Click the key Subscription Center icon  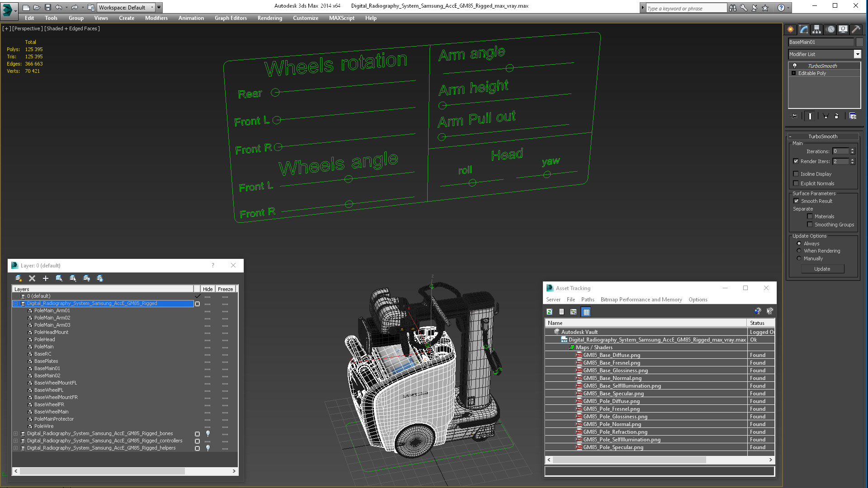(x=744, y=8)
